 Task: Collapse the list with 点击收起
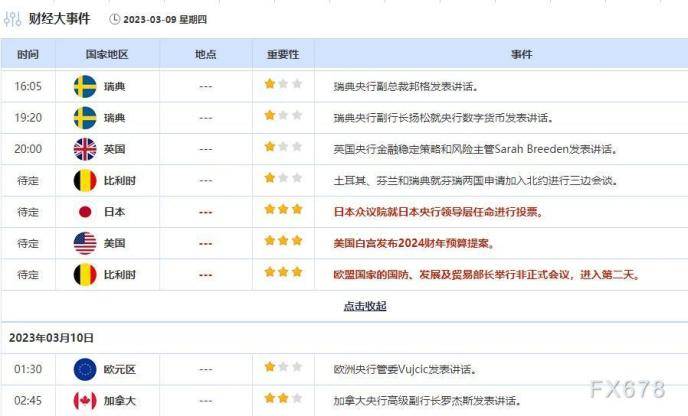click(364, 306)
